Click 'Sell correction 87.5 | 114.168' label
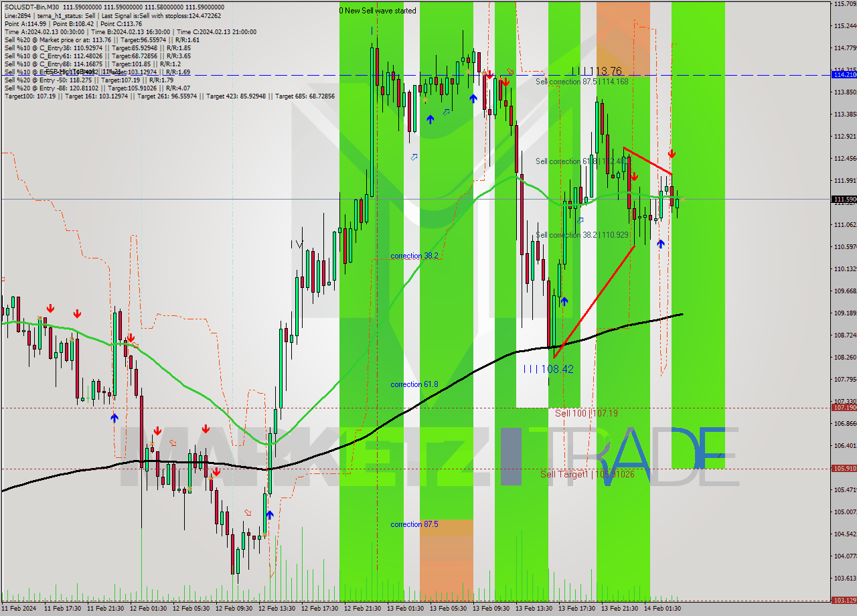The image size is (857, 616). click(582, 82)
